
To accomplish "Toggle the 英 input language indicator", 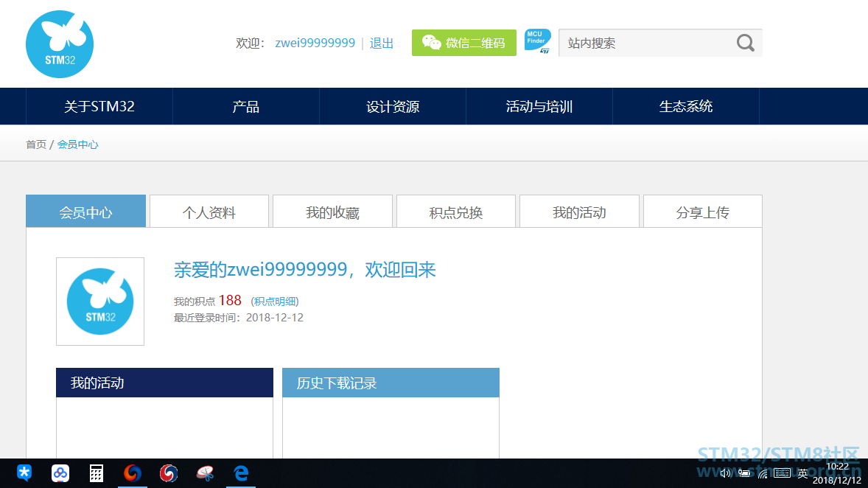I will [x=802, y=473].
